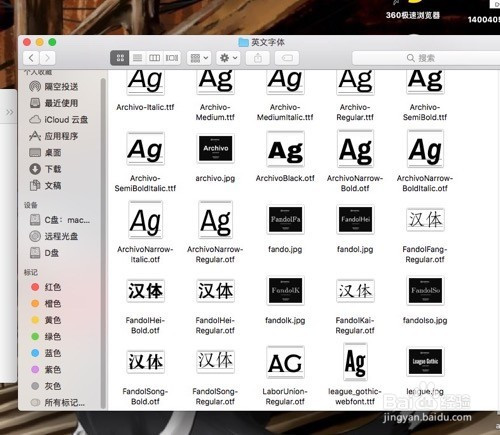Select Archivo-Medium.ttf file icon
This screenshot has width=500, height=435.
pos(215,82)
